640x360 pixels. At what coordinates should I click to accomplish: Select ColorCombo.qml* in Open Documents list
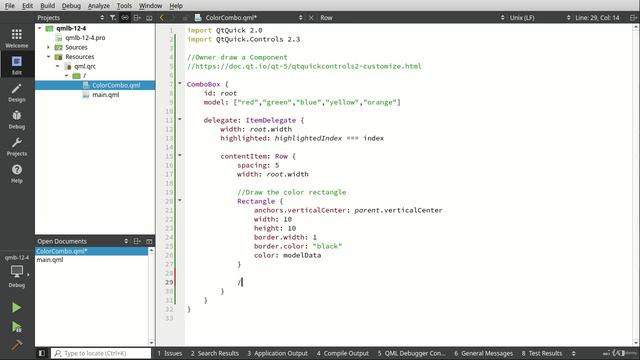click(x=91, y=251)
